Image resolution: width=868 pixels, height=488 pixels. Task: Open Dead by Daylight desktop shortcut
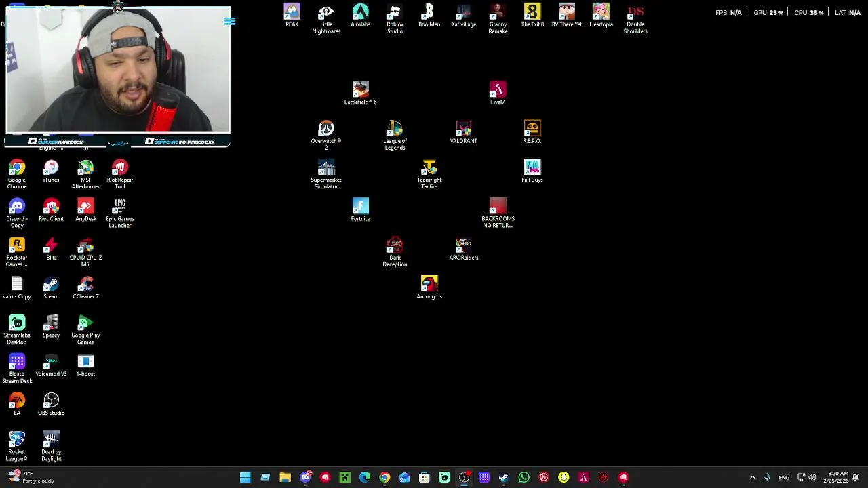[x=51, y=446]
